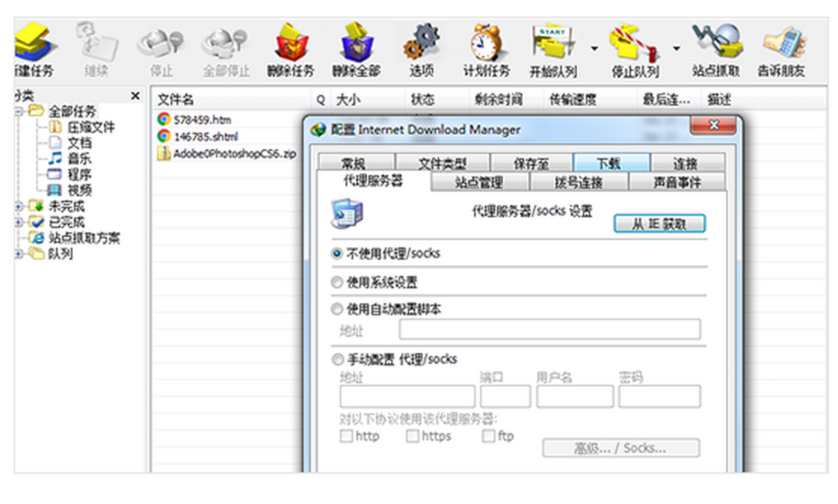Viewport: 838px width, 504px height.
Task: Choose 使用系统设置 proxy option
Action: [x=338, y=282]
